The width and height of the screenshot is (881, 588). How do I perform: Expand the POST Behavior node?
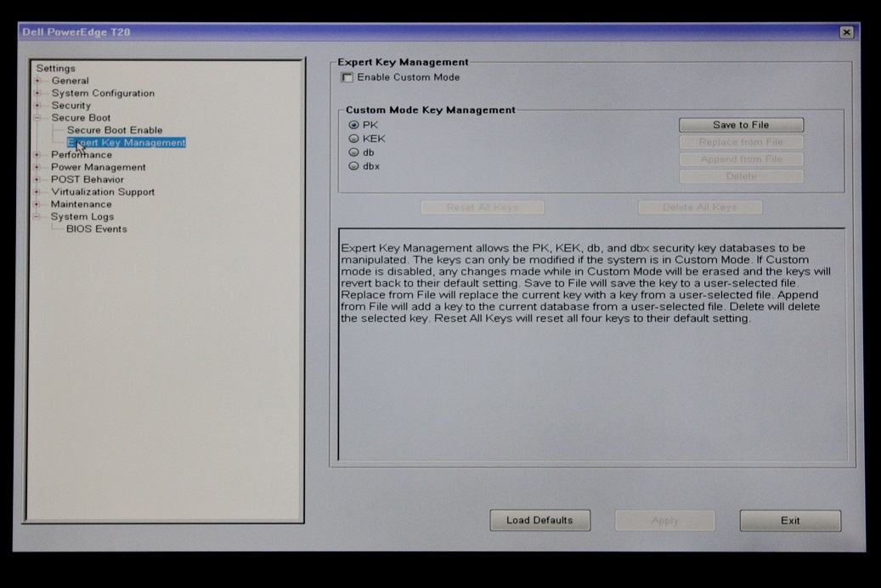click(37, 179)
